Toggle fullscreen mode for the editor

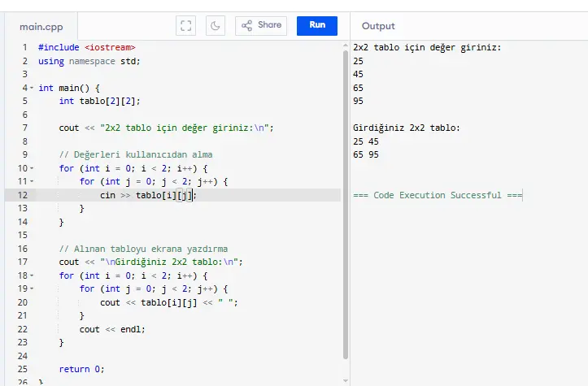[x=185, y=25]
